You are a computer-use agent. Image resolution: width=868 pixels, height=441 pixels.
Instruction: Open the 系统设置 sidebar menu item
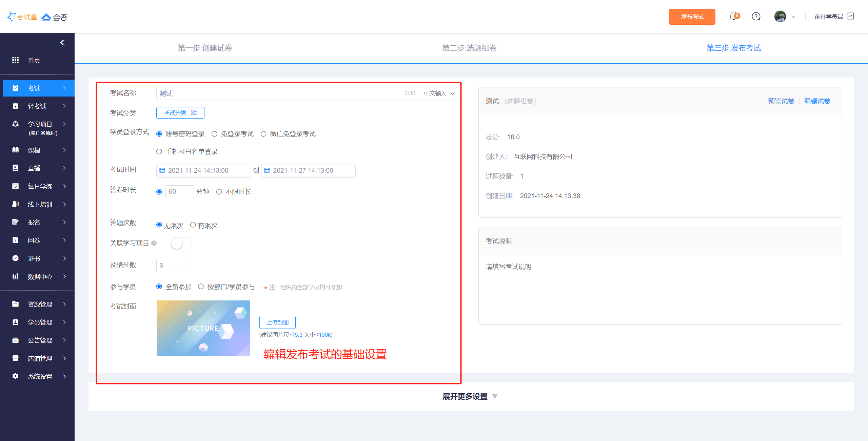coord(40,376)
